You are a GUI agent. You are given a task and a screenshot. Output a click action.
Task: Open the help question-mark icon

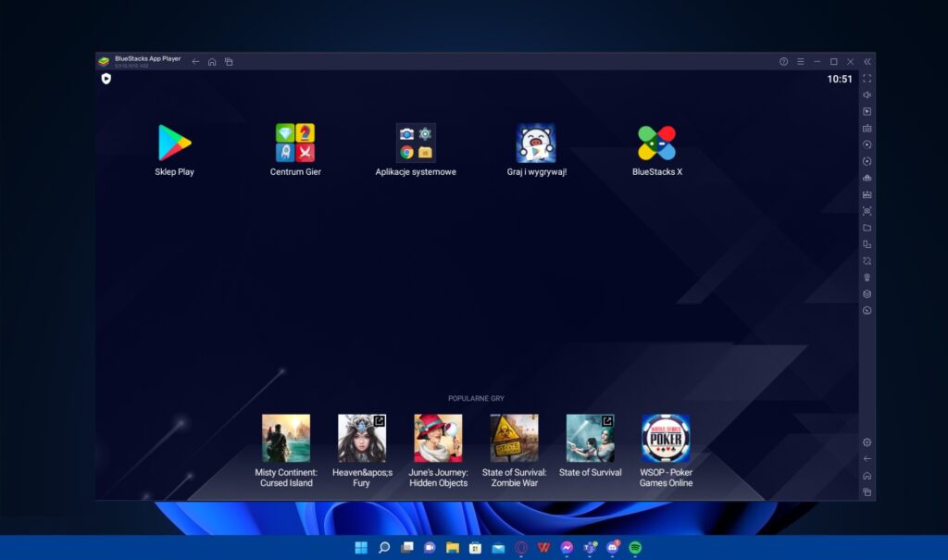[x=783, y=62]
